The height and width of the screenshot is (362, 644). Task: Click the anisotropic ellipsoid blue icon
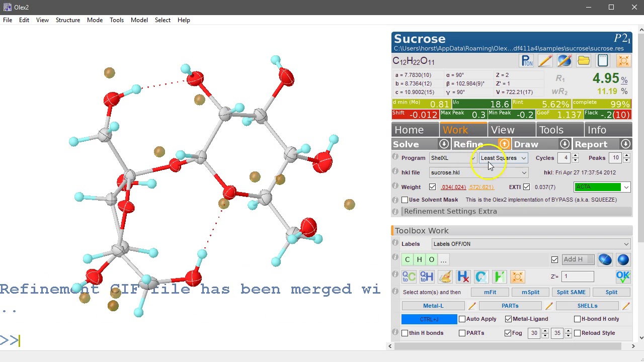(x=605, y=259)
